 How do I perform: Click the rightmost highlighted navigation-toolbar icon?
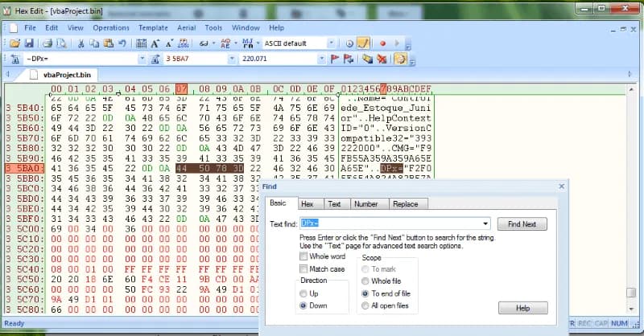pyautogui.click(x=400, y=59)
